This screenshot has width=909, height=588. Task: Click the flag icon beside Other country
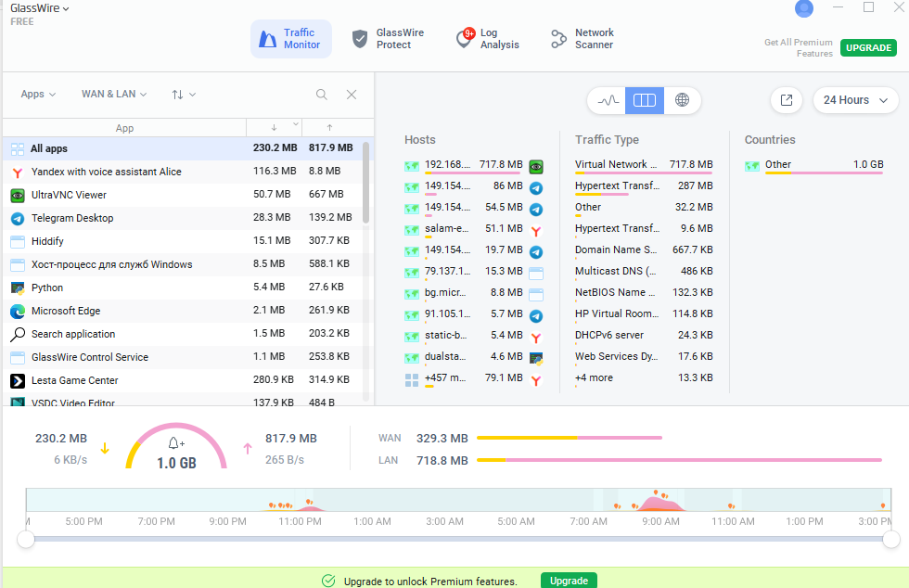coord(752,166)
